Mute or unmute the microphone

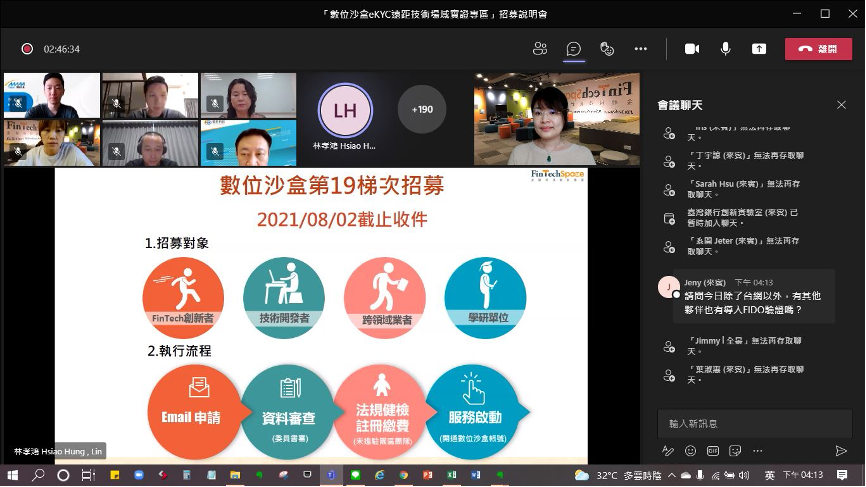(725, 49)
